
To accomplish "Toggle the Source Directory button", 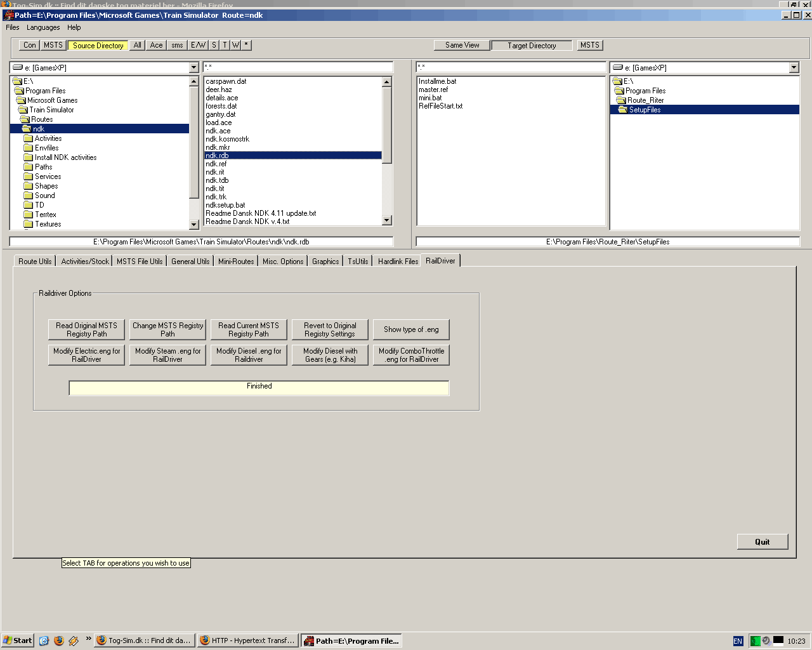I will coord(98,45).
